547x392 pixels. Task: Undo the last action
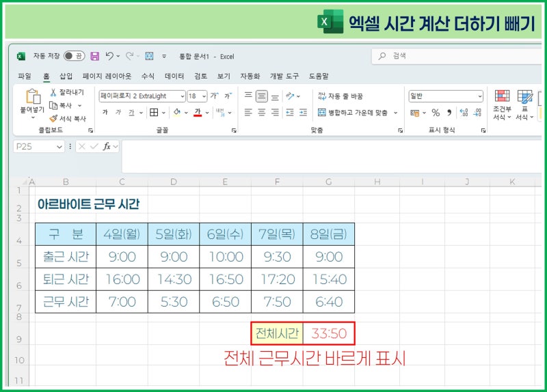109,56
